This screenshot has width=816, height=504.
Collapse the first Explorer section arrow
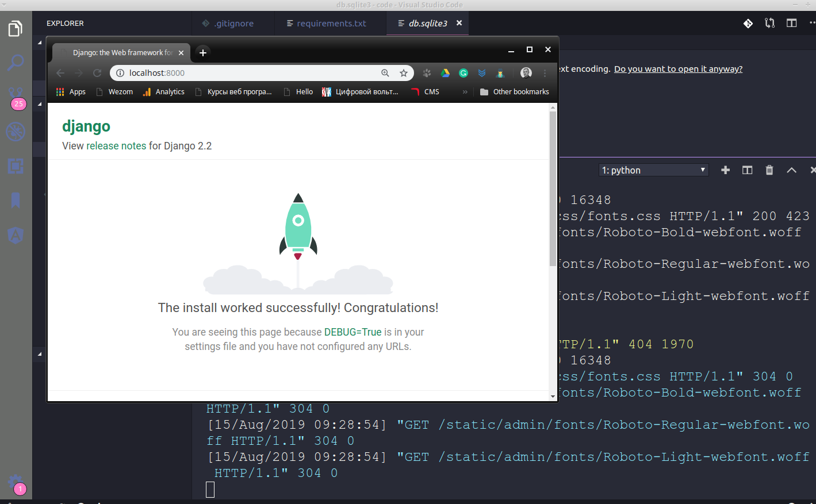40,43
